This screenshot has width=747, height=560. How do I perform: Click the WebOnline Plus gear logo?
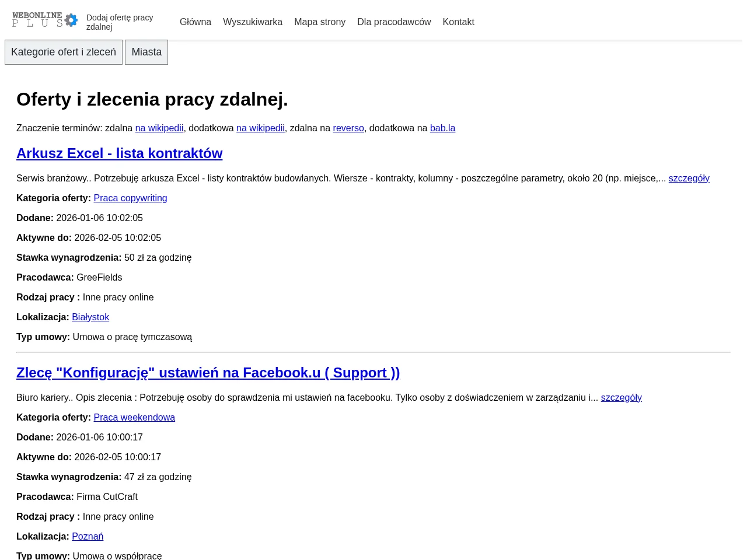click(45, 20)
